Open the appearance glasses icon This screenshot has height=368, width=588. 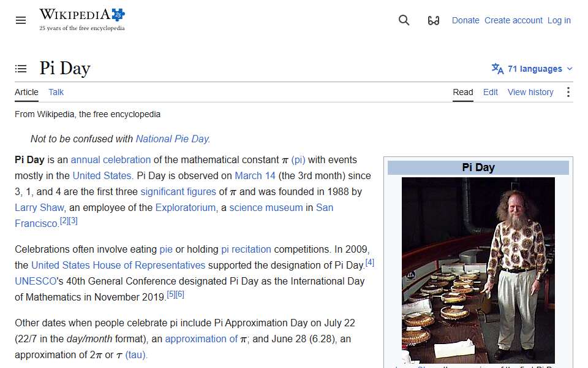click(434, 20)
